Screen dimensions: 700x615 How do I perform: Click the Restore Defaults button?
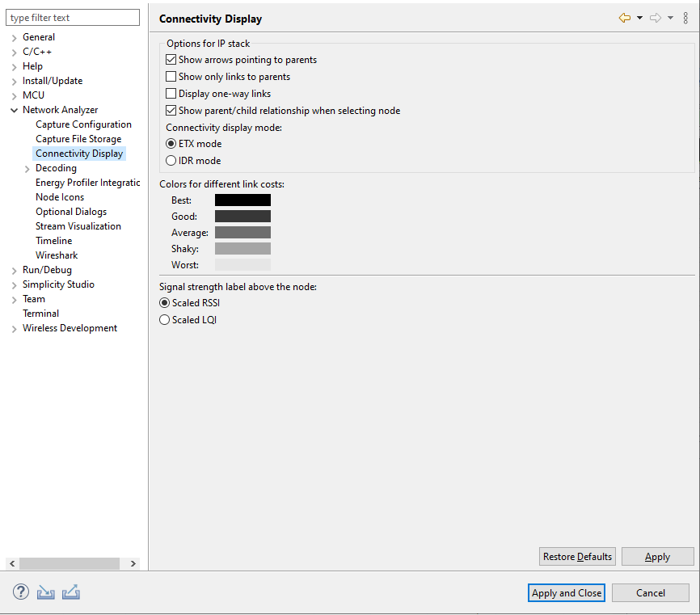pyautogui.click(x=577, y=556)
